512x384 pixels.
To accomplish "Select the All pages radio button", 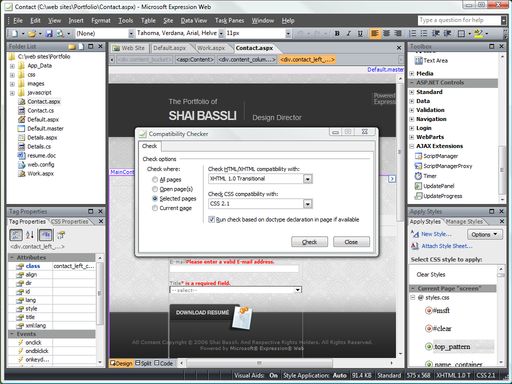I will (155, 180).
